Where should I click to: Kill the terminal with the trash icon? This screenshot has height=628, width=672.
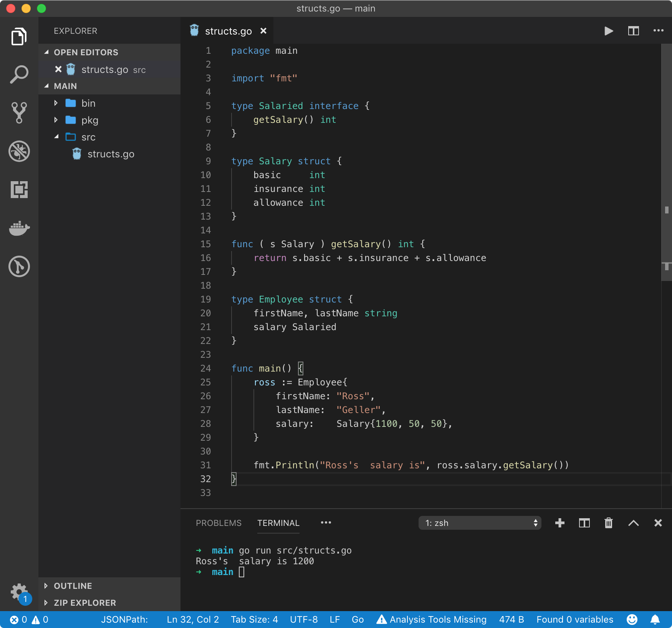[608, 523]
